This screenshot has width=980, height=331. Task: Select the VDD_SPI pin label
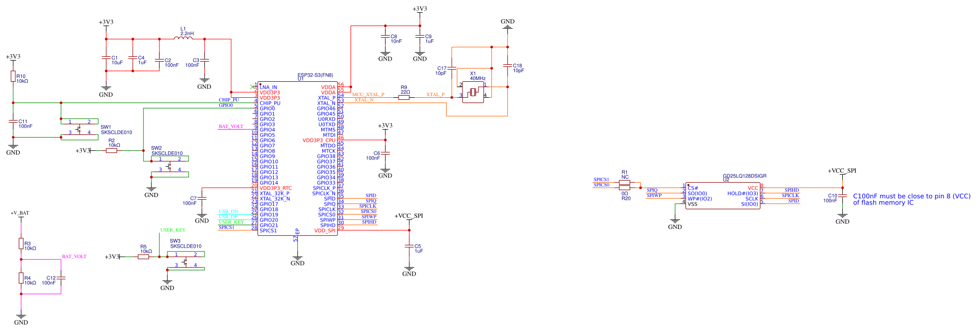tap(325, 231)
